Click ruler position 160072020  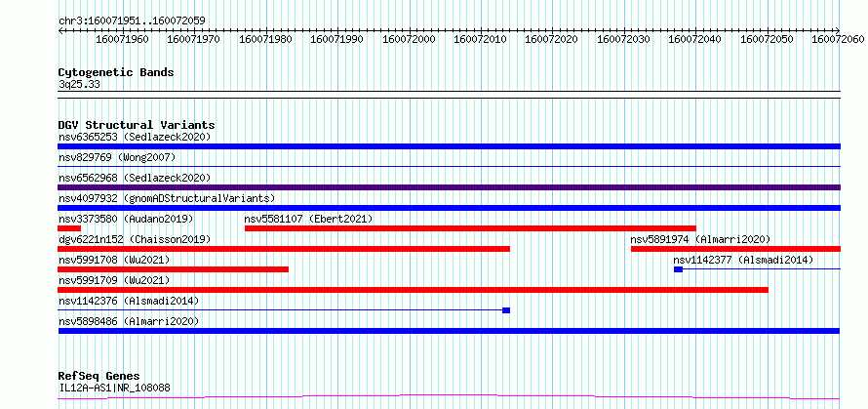click(551, 40)
